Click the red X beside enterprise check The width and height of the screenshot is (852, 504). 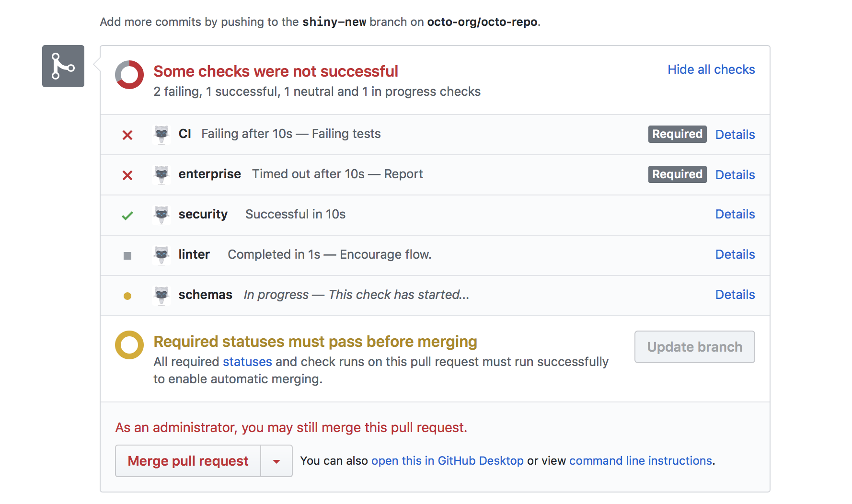pyautogui.click(x=127, y=175)
